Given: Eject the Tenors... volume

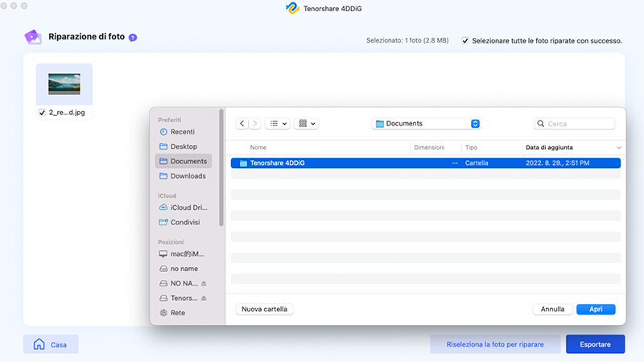Looking at the screenshot, I should (x=204, y=298).
